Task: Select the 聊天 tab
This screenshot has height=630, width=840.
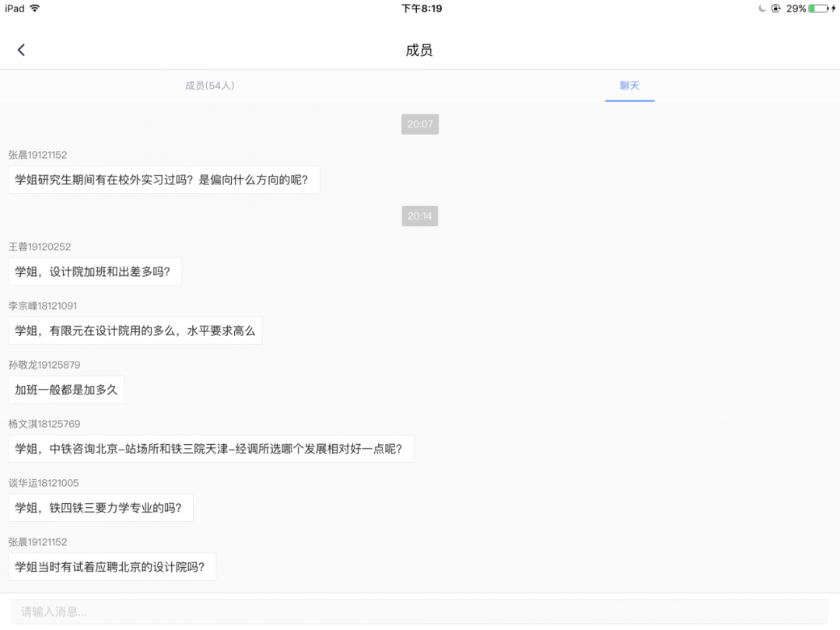Action: (x=629, y=86)
